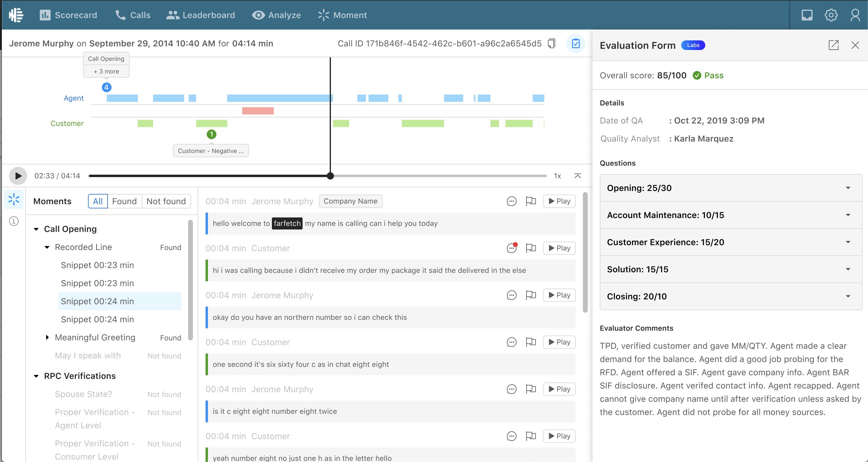Comment on the 'c eight eight' line
Image resolution: width=868 pixels, height=462 pixels.
(511, 389)
